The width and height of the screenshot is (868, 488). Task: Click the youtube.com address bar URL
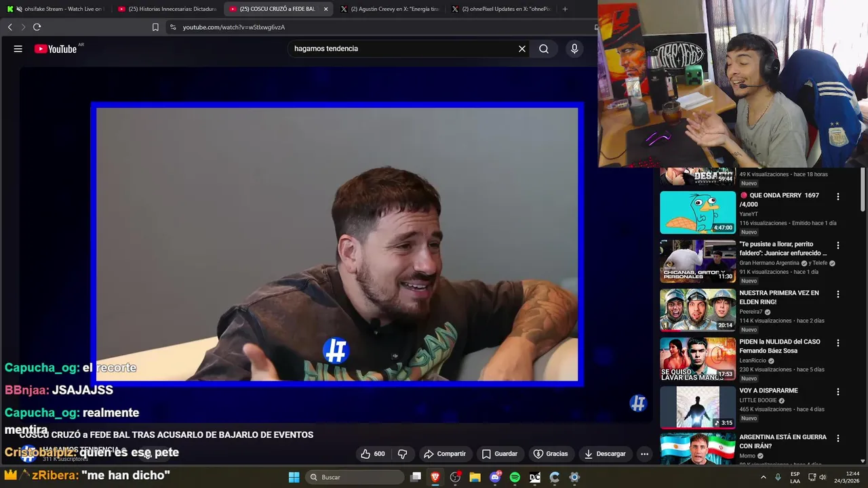click(234, 27)
